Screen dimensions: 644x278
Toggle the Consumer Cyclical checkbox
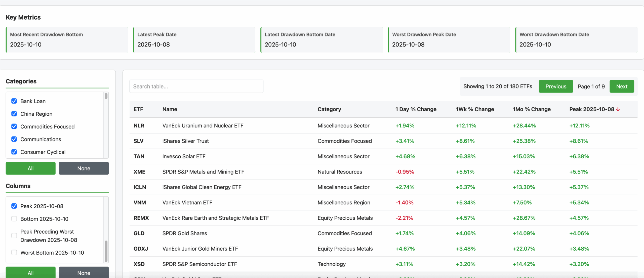pos(14,152)
